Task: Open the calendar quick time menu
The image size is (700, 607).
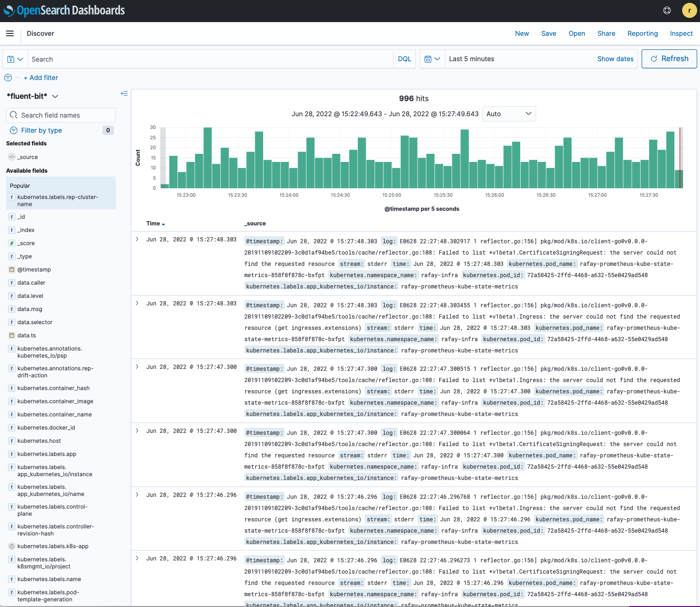Action: click(x=432, y=59)
